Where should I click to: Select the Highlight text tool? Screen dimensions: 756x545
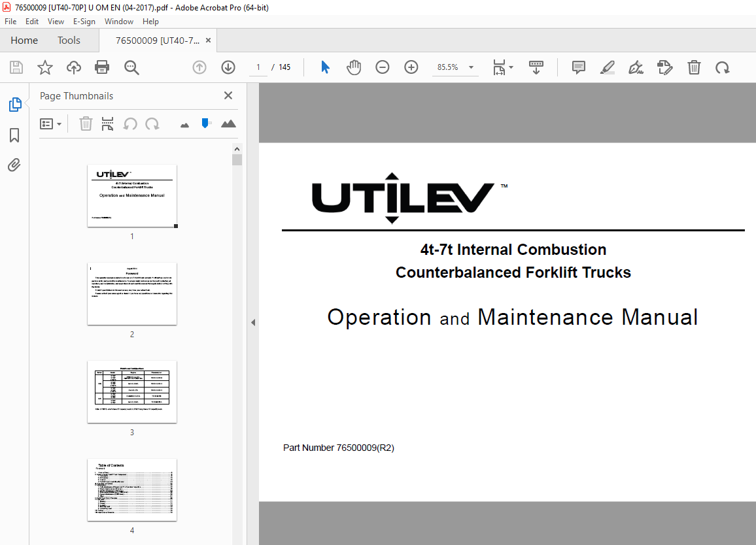608,67
